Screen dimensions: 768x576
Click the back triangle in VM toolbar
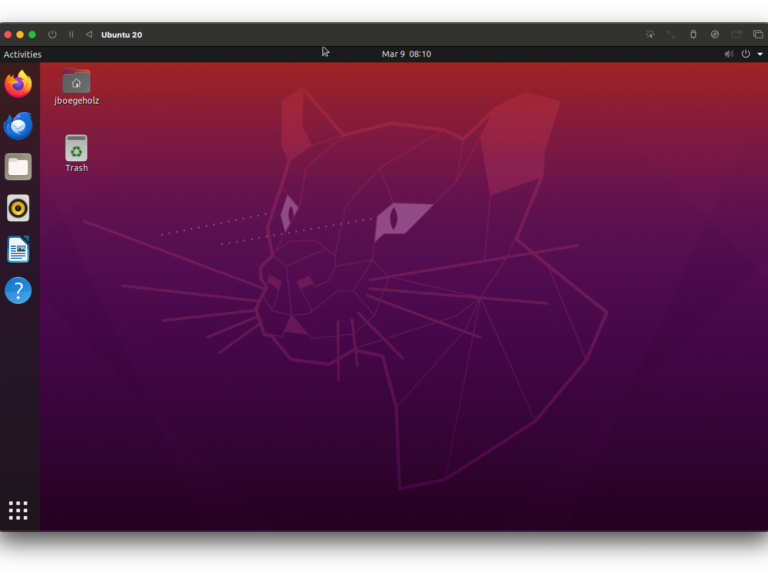tap(89, 34)
